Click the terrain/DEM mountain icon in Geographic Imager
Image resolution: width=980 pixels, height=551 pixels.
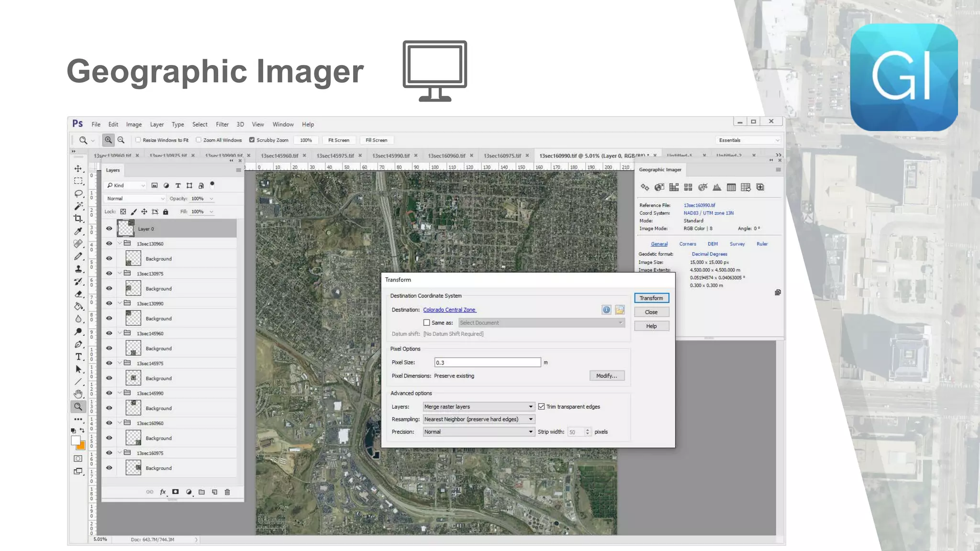717,187
